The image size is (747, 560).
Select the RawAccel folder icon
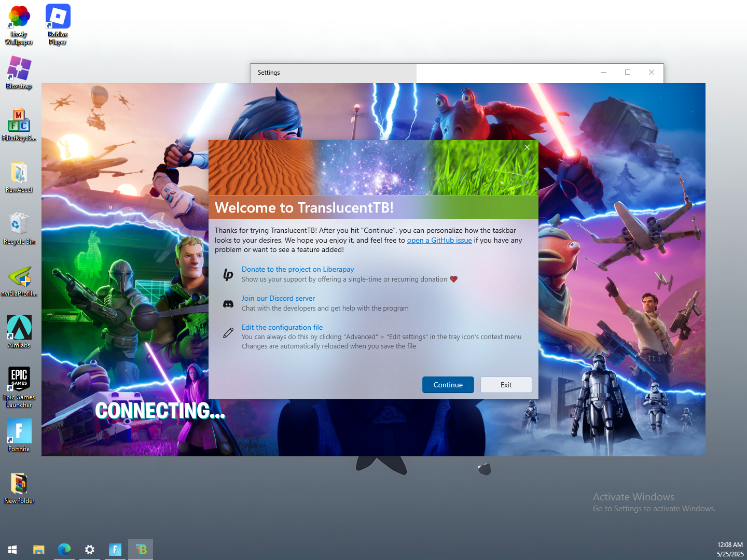point(19,176)
